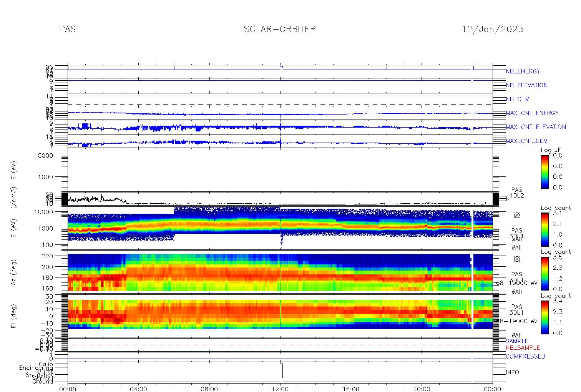581x392 pixels.
Task: Select the NB_ENERGY panel label
Action: [x=523, y=71]
